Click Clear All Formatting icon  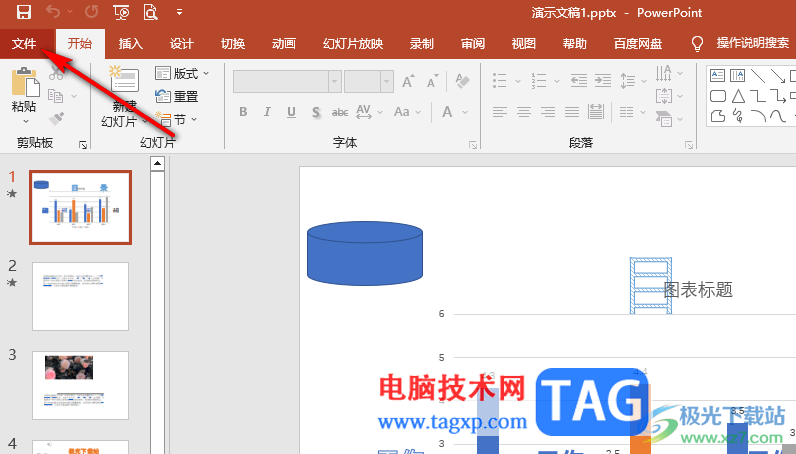coord(462,81)
